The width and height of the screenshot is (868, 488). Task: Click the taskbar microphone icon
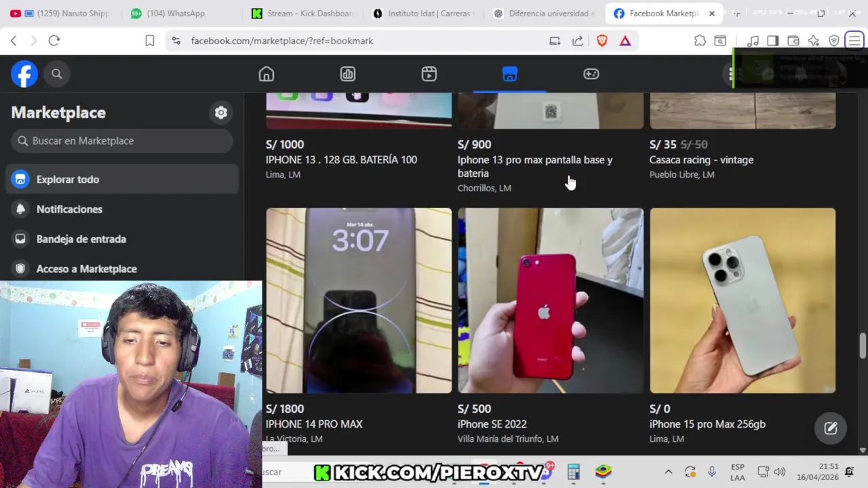tap(711, 472)
